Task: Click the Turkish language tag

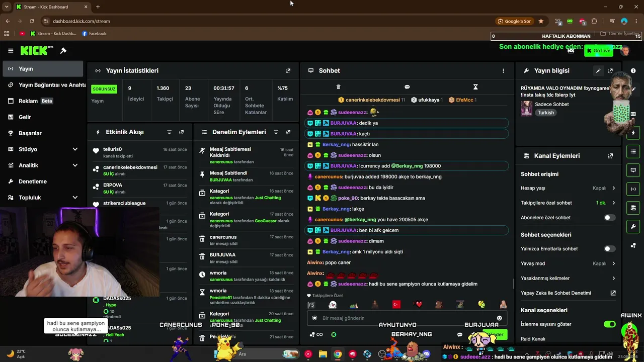Action: (545, 113)
